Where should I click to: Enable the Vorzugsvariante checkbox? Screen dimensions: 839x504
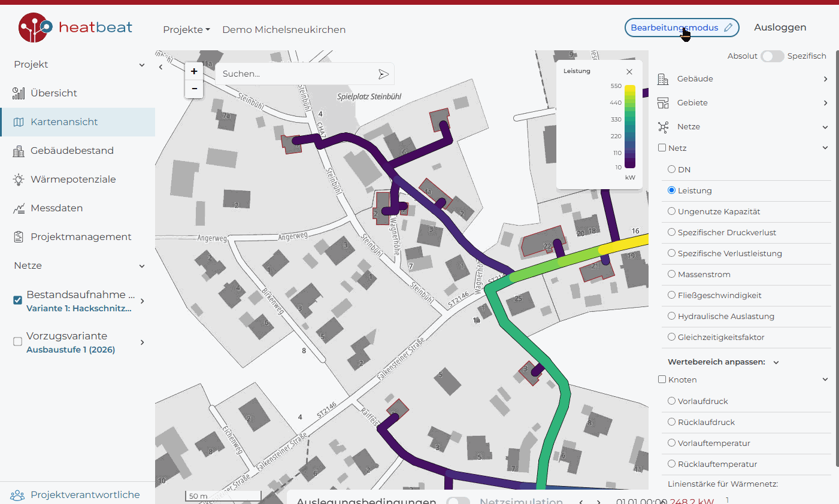(x=18, y=342)
